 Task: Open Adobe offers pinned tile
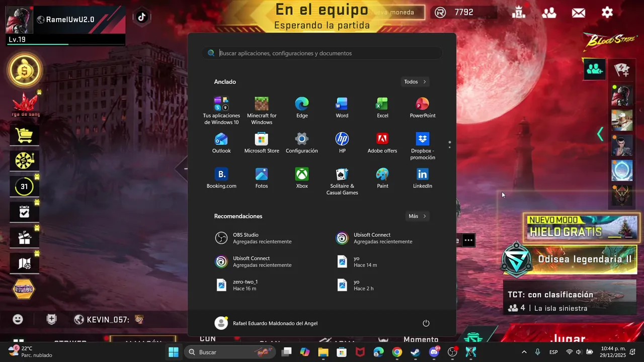pos(382,143)
